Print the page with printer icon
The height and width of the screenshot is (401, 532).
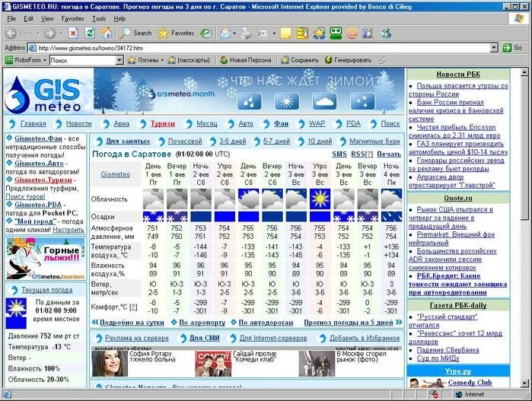(x=247, y=33)
